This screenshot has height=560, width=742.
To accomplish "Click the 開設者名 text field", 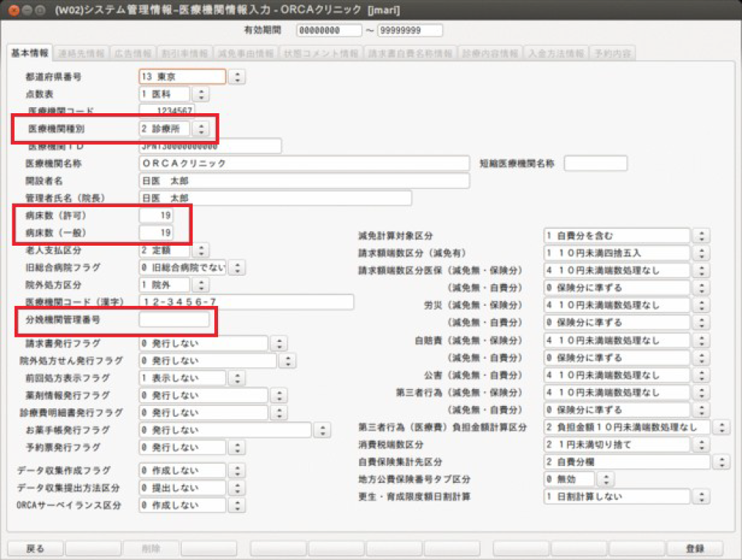I will (x=304, y=181).
